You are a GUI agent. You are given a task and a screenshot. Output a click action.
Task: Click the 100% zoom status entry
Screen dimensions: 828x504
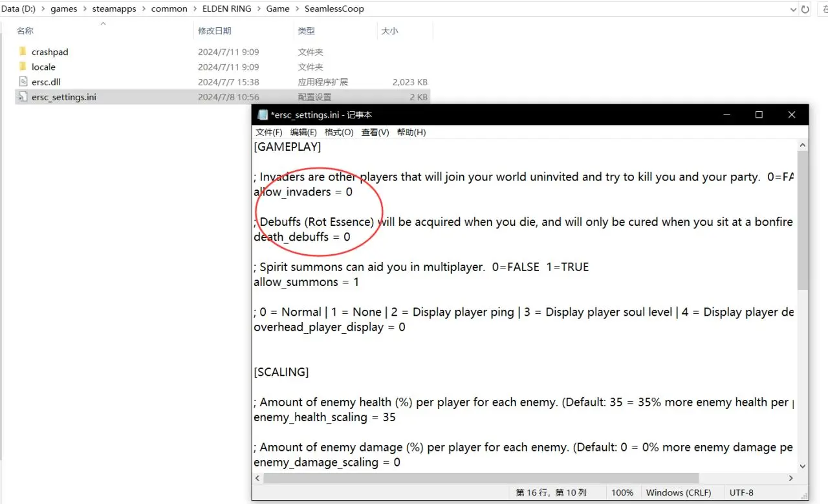point(622,493)
